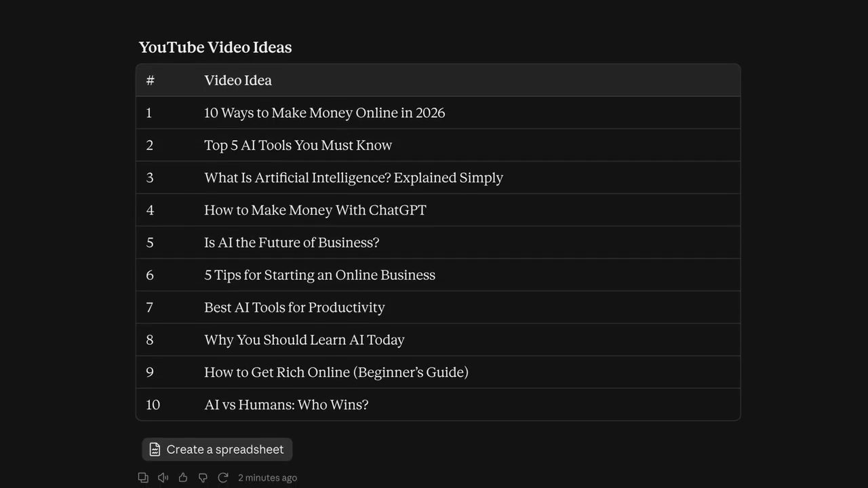The height and width of the screenshot is (488, 868).
Task: Click row number 1 cell
Action: pyautogui.click(x=149, y=113)
